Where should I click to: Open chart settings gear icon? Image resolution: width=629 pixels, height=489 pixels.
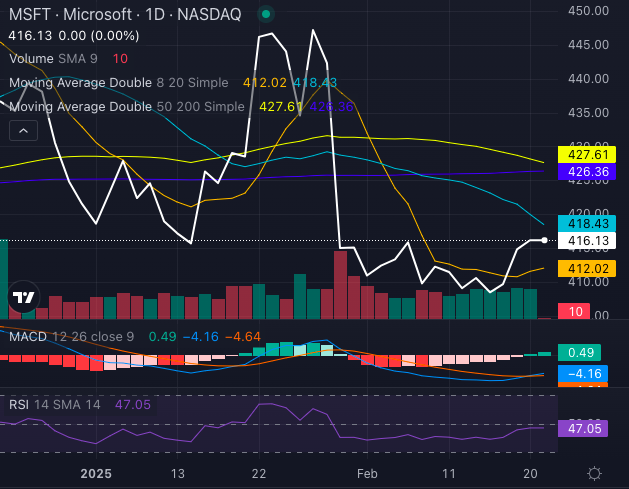(x=594, y=473)
